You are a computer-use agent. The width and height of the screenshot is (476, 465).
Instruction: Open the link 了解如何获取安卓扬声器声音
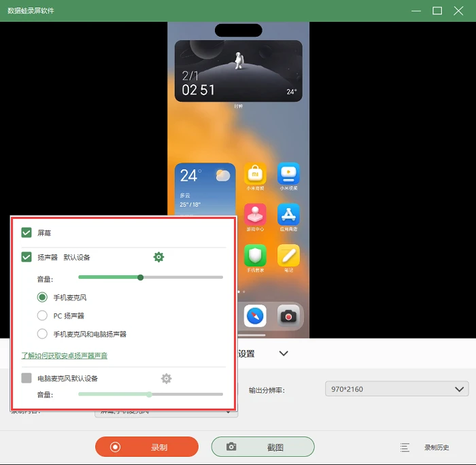[x=65, y=356]
